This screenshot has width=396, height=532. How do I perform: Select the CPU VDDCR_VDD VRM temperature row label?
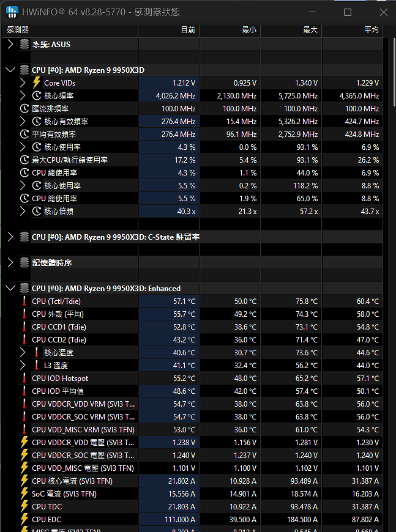83,404
